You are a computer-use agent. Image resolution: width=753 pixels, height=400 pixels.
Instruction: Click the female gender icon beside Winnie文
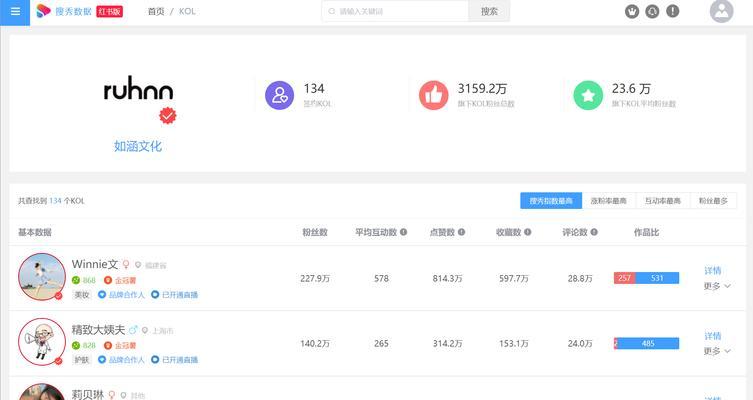point(126,265)
